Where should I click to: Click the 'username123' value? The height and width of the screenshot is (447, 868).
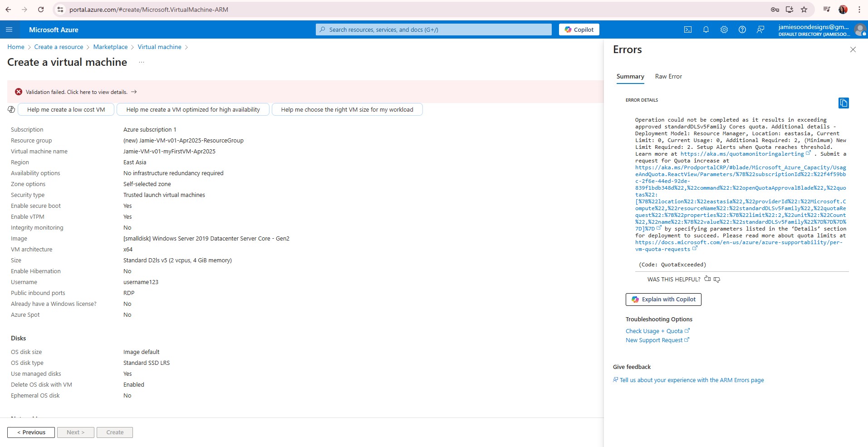(141, 282)
